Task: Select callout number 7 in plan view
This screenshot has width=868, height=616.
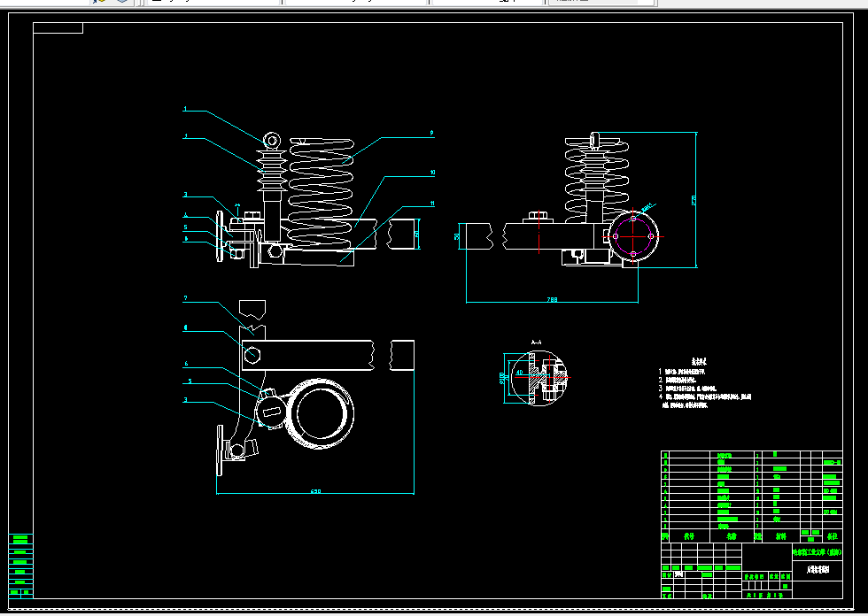Action: coord(185,298)
